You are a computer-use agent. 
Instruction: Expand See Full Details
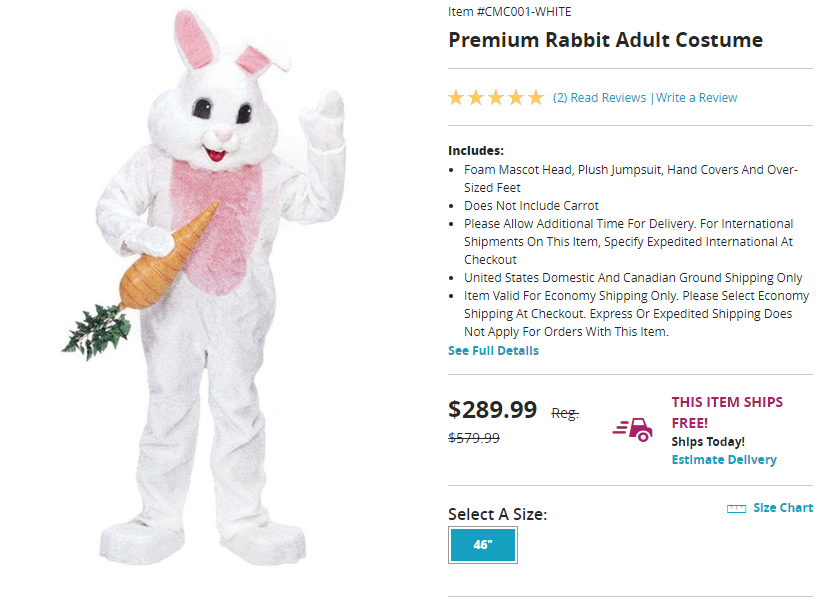tap(493, 351)
